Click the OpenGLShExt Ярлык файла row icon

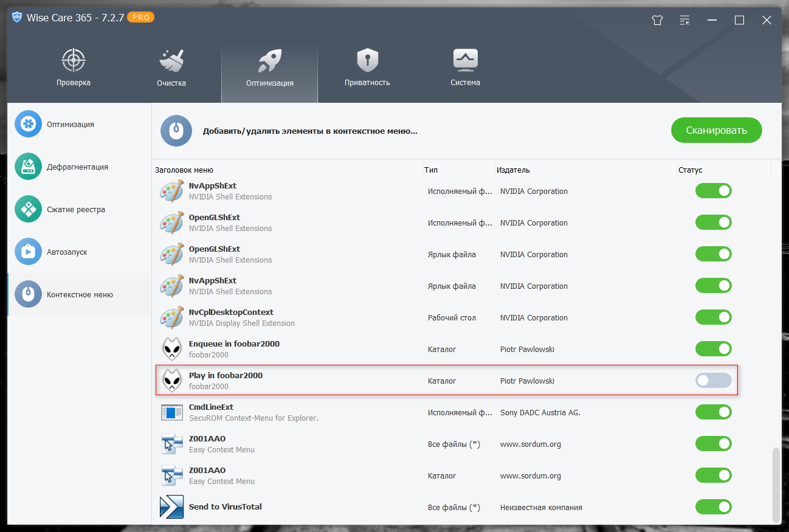pos(172,254)
